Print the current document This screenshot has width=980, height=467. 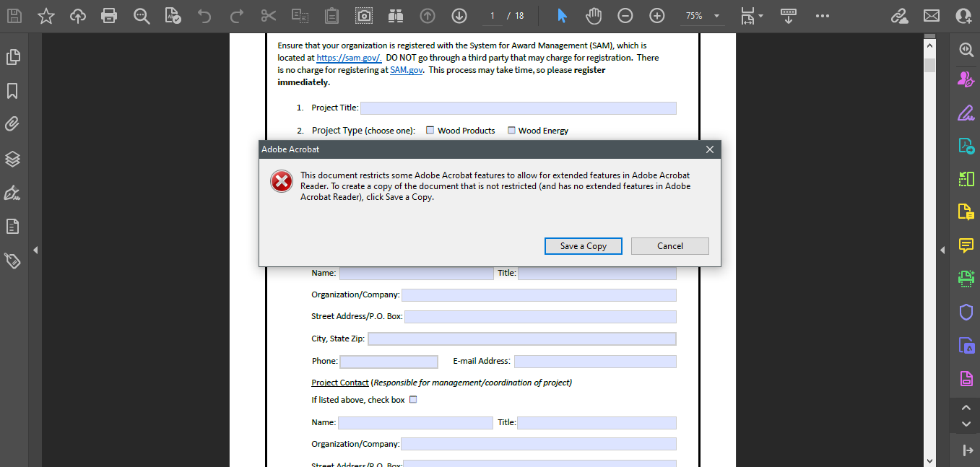pyautogui.click(x=109, y=15)
